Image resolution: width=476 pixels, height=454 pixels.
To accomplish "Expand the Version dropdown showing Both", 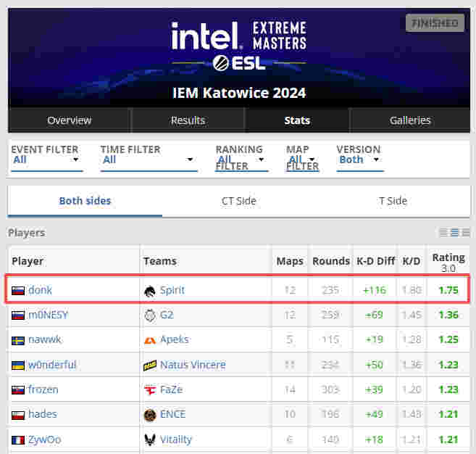I will pos(359,160).
